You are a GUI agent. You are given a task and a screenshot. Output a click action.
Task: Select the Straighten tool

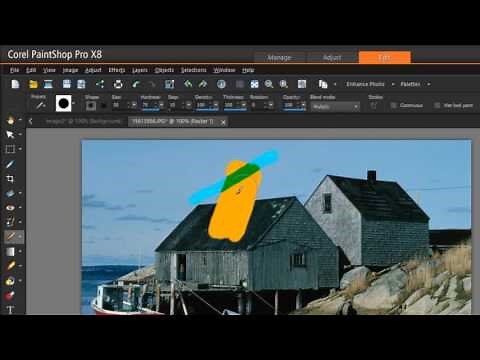coord(10,193)
